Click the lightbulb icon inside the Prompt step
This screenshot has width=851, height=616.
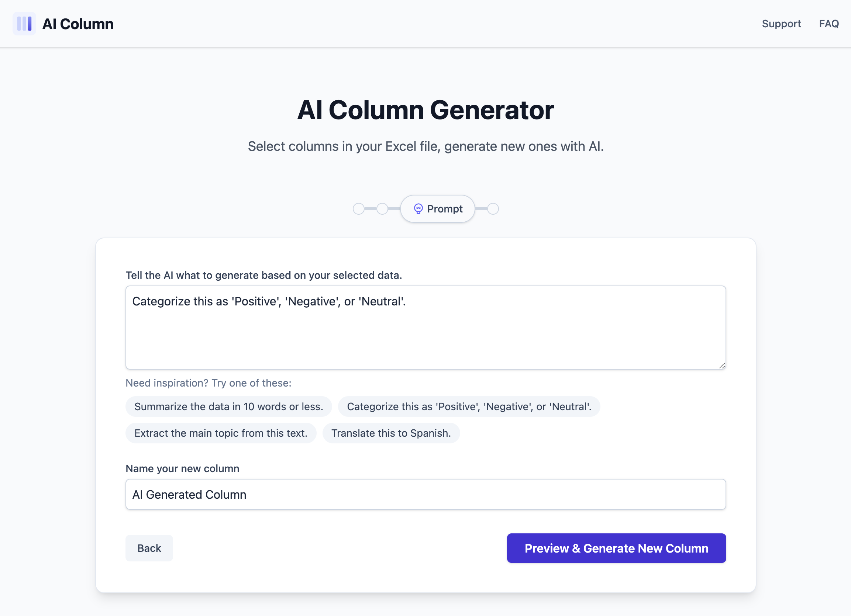(x=419, y=208)
